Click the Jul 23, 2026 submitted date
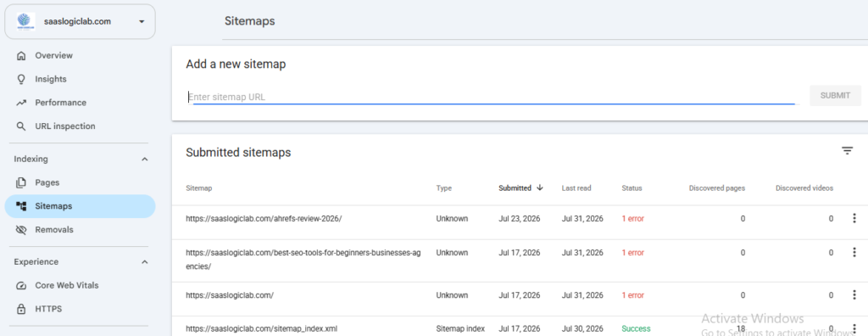 [520, 218]
